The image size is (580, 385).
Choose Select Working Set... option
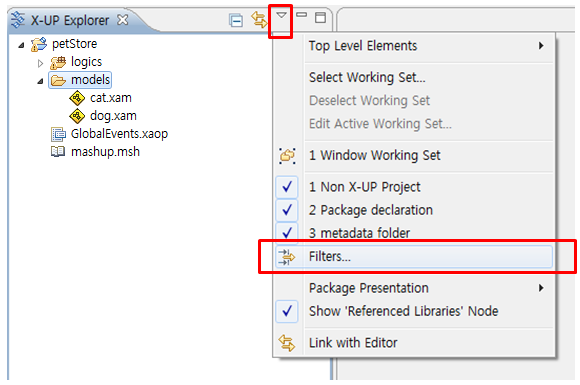(367, 77)
